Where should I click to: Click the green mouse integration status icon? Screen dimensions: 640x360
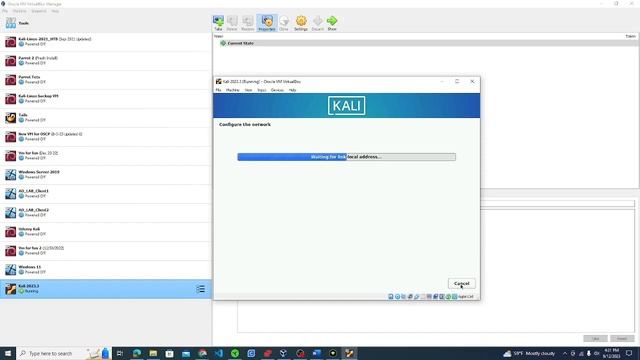448,297
